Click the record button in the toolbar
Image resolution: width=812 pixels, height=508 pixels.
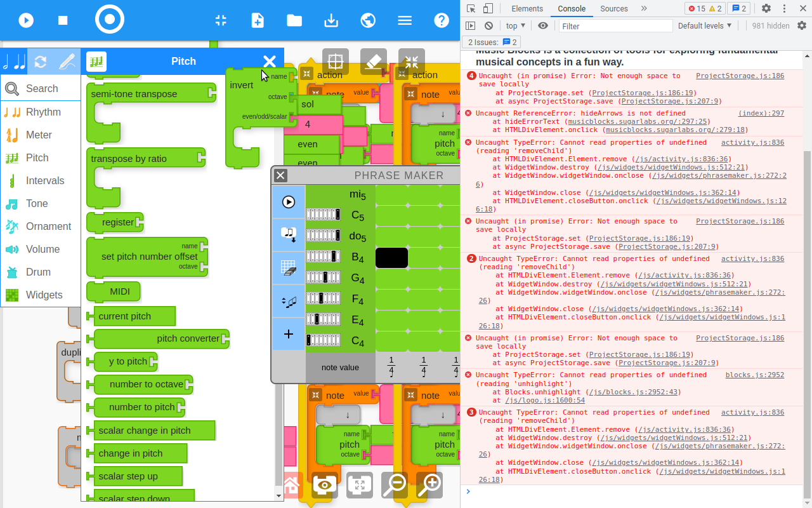coord(109,19)
